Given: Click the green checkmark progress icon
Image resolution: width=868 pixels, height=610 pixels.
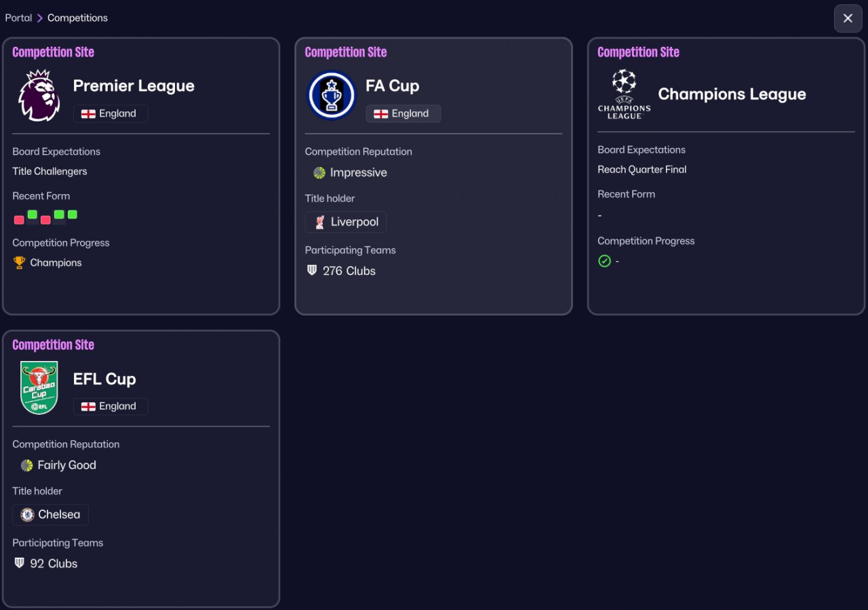Looking at the screenshot, I should pos(604,261).
